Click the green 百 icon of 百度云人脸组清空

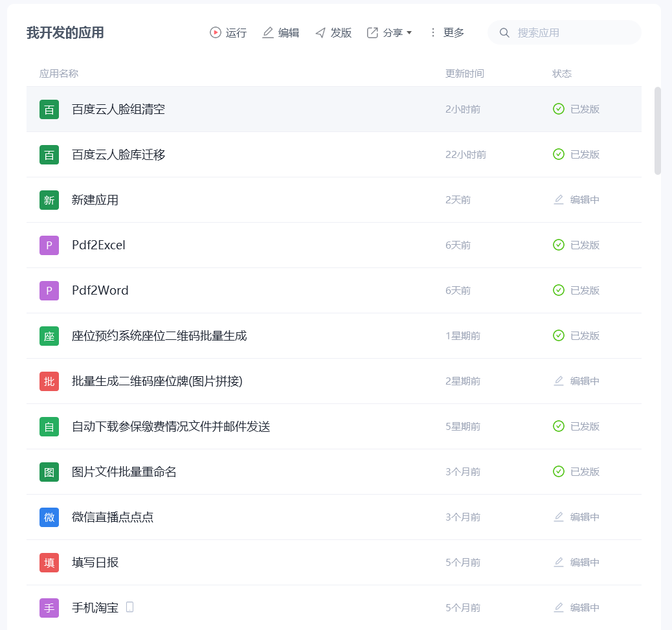[49, 109]
